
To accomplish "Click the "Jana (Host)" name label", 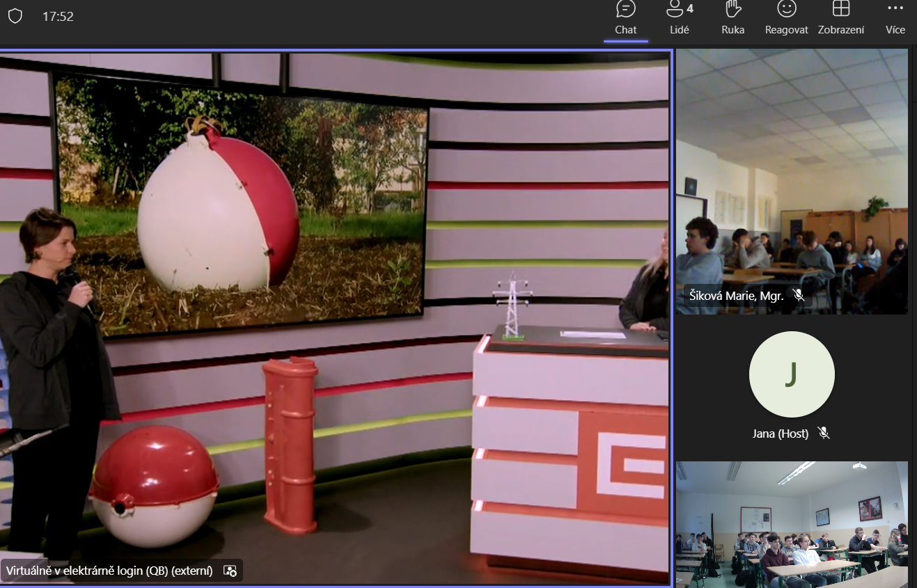I will click(x=781, y=434).
